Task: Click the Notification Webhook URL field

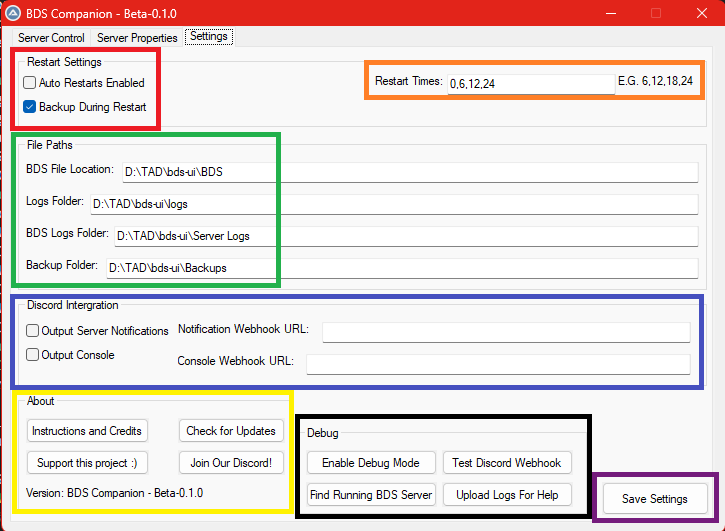Action: point(506,332)
